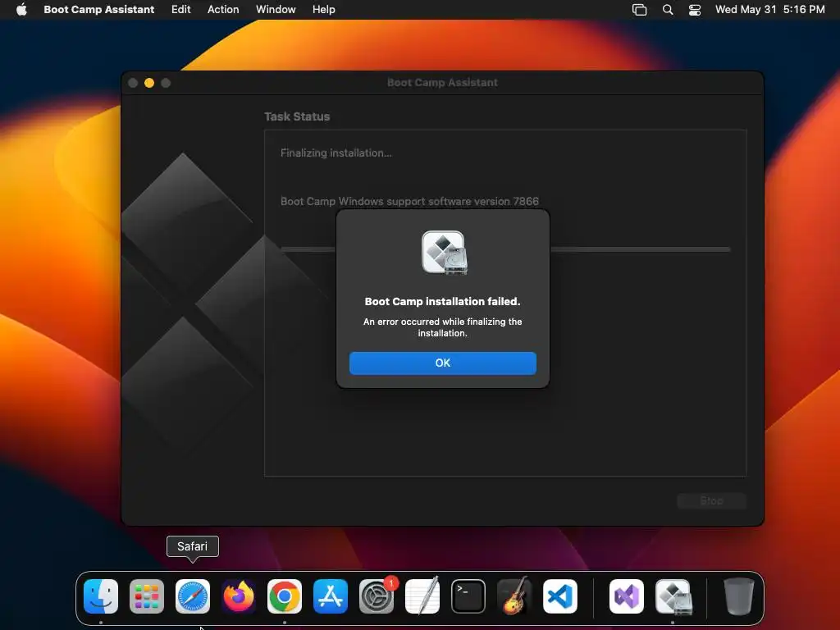This screenshot has width=840, height=630.
Task: Launch Terminal from the Dock
Action: coord(468,596)
